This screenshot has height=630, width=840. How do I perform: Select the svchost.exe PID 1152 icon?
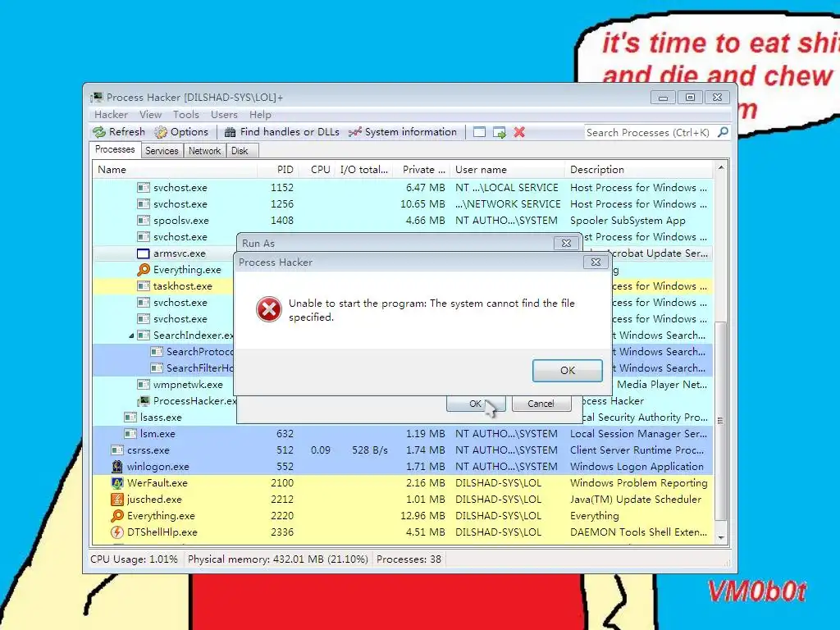[x=143, y=188]
